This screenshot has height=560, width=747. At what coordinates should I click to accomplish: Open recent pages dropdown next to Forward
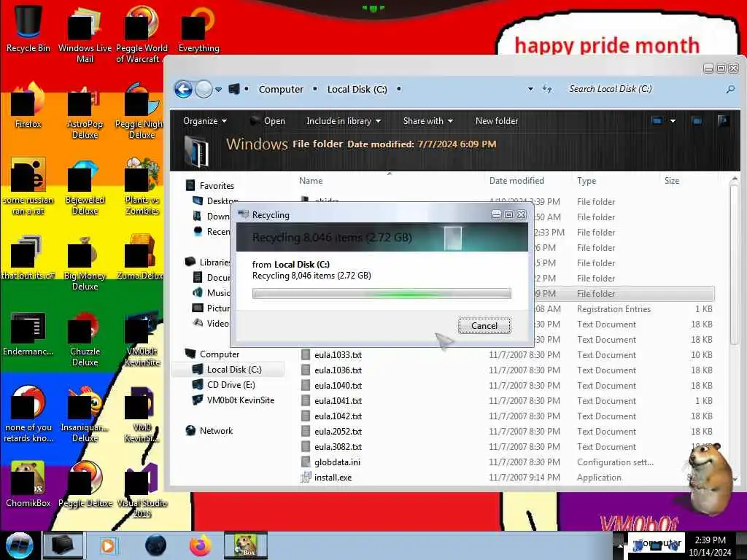(218, 89)
